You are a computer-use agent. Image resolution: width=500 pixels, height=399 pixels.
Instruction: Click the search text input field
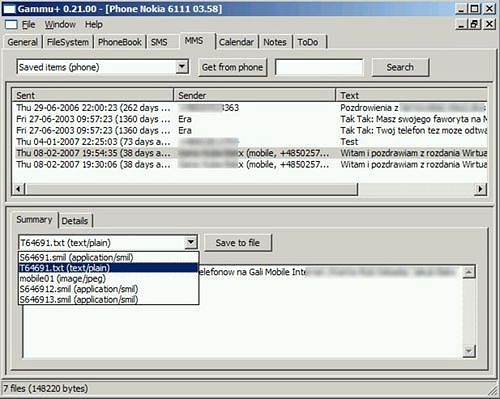(x=319, y=67)
